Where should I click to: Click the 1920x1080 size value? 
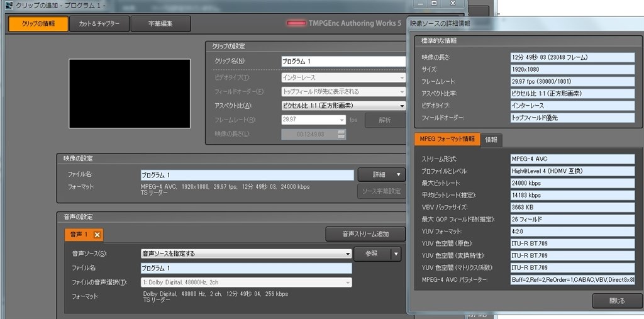tap(572, 69)
